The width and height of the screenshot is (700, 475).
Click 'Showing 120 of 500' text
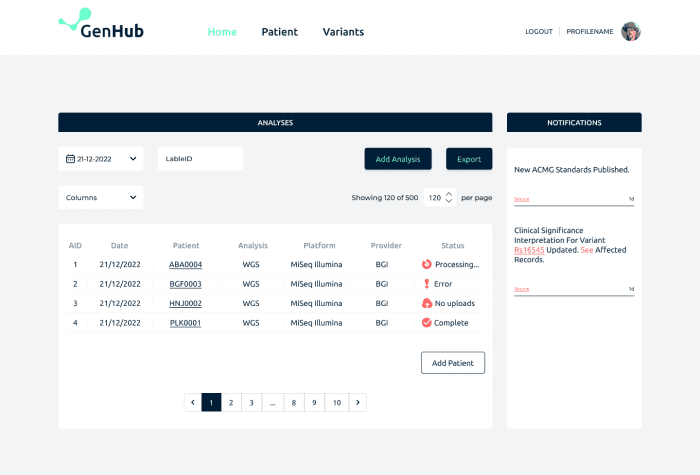click(x=385, y=197)
